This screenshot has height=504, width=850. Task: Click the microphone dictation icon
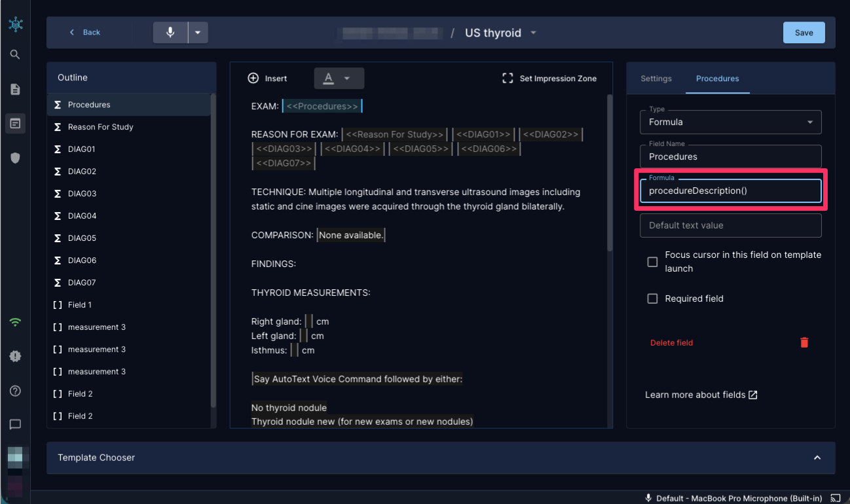tap(170, 32)
